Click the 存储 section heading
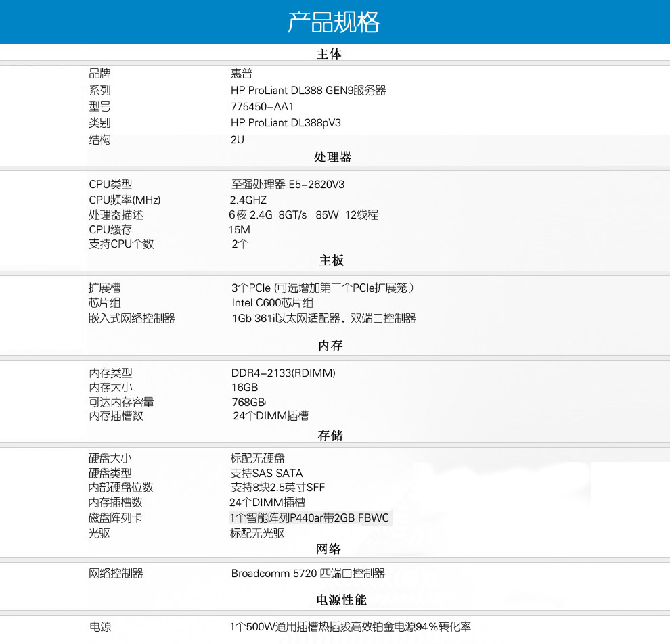Screen dimensions: 670x644 (330, 435)
